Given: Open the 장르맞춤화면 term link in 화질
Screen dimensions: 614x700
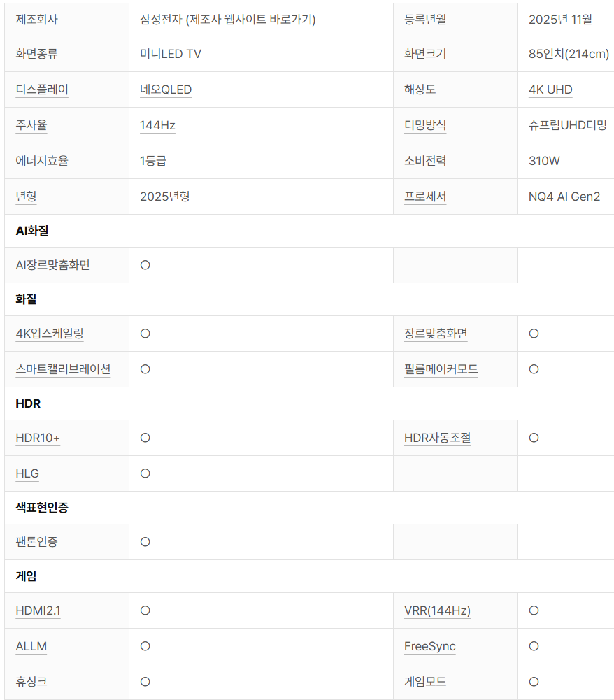Looking at the screenshot, I should (436, 334).
